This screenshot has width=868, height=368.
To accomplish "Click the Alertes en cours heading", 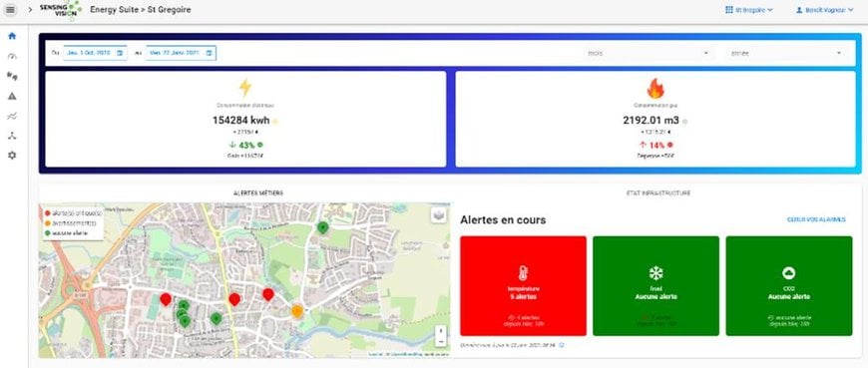I will point(503,219).
